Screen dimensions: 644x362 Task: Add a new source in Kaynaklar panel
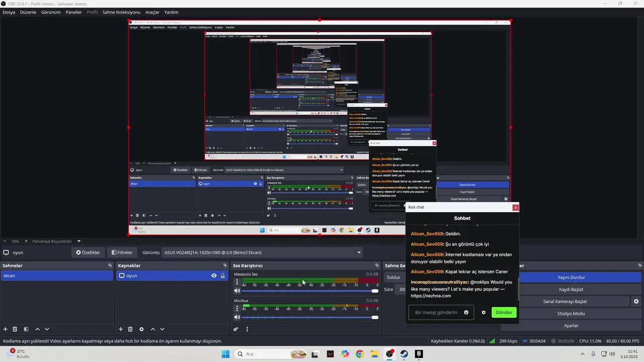[121, 329]
